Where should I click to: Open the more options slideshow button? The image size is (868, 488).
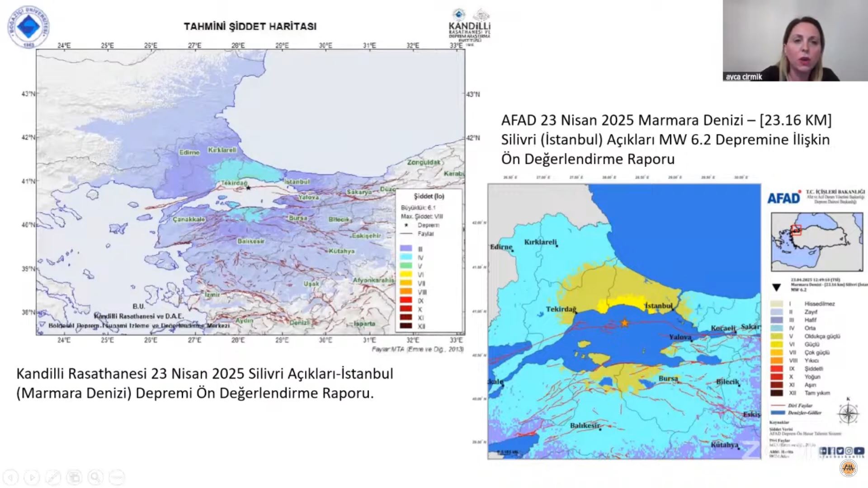[x=117, y=477]
